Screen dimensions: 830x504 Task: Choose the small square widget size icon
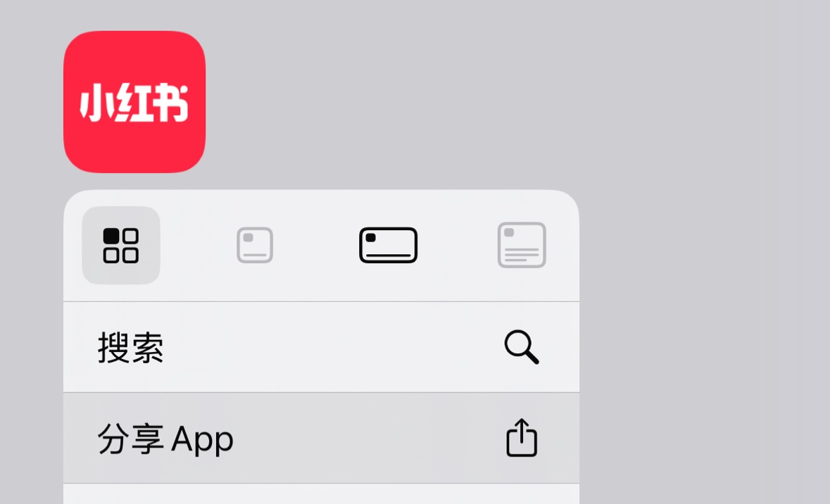(255, 245)
